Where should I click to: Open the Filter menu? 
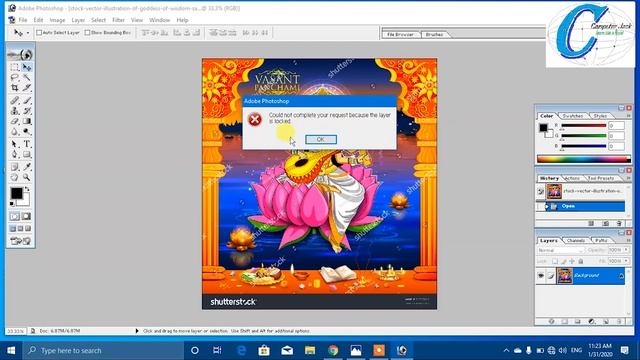[118, 20]
